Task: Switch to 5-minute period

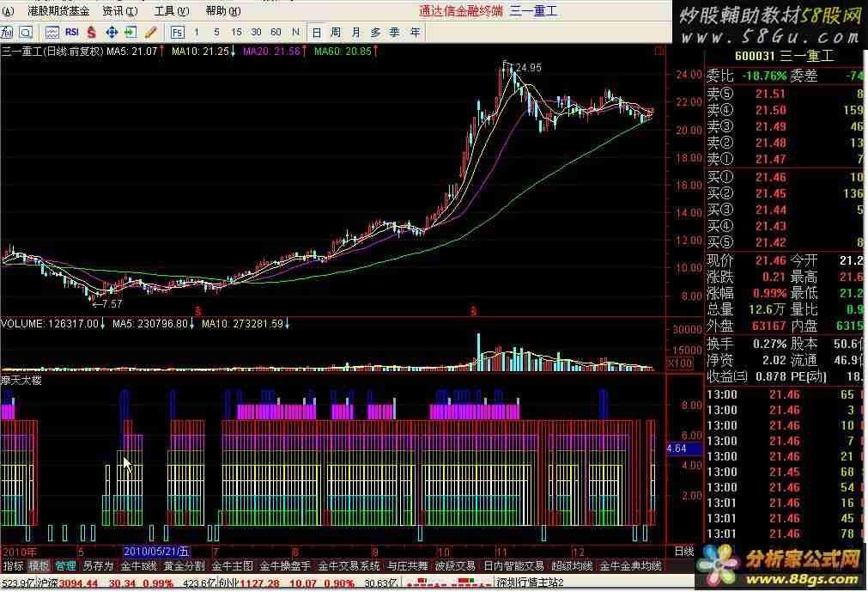Action: (216, 33)
